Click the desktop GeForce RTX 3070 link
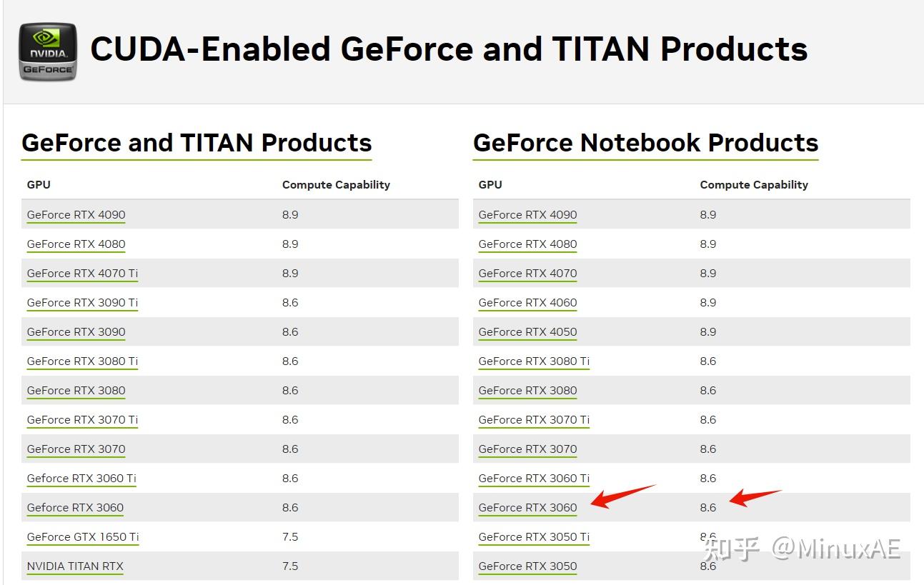Viewport: 924px width, 585px height. pyautogui.click(x=76, y=449)
